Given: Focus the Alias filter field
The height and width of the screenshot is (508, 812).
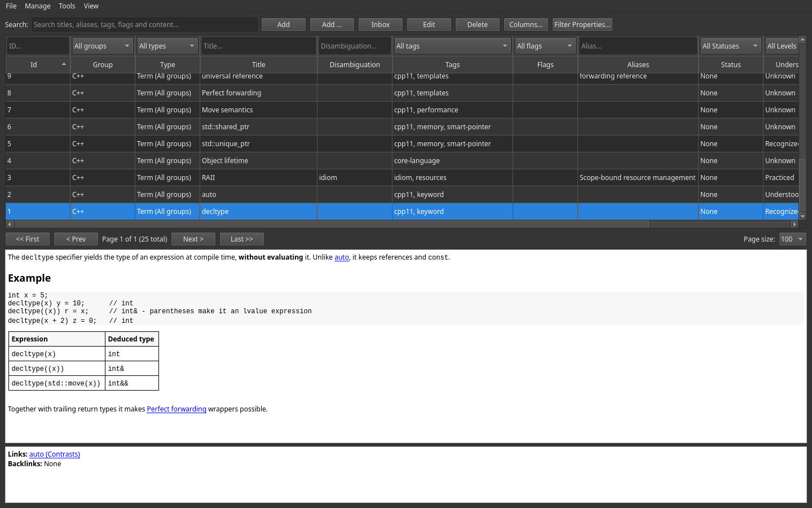Looking at the screenshot, I should click(x=638, y=46).
